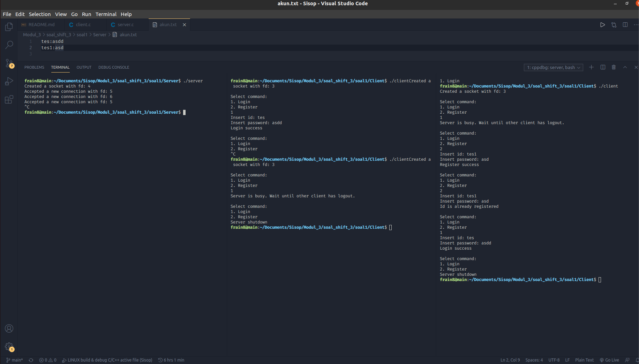Click the main* git branch indicator
The height and width of the screenshot is (364, 639).
pyautogui.click(x=15, y=360)
